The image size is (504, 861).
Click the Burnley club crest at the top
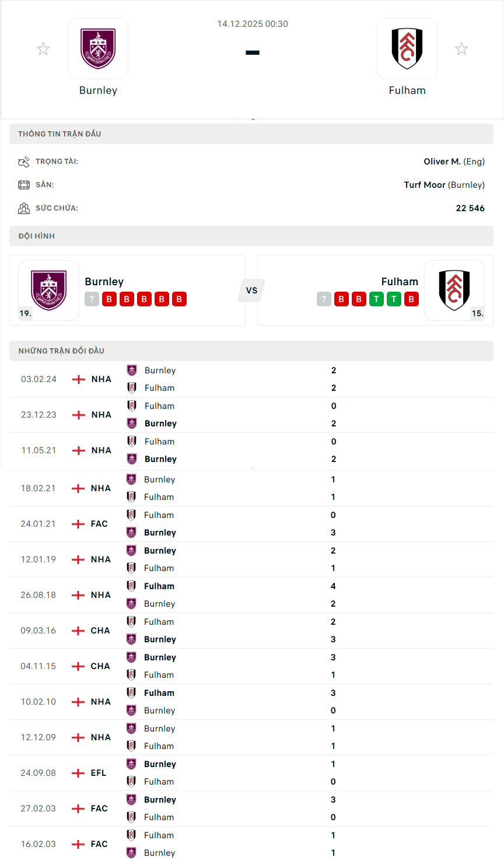coord(97,48)
